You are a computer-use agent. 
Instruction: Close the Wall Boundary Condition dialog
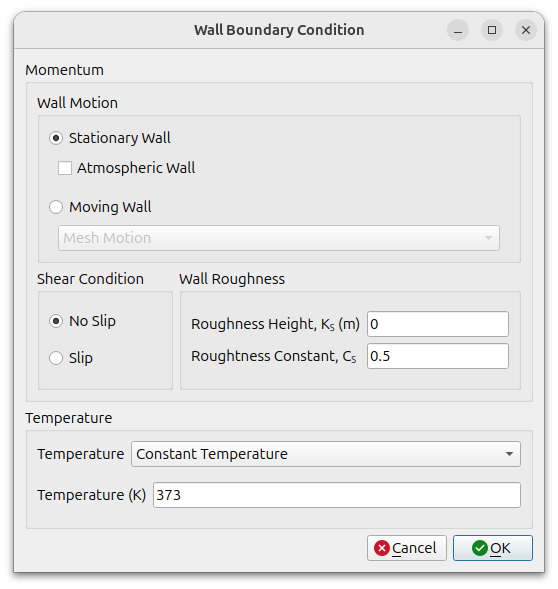click(x=526, y=30)
